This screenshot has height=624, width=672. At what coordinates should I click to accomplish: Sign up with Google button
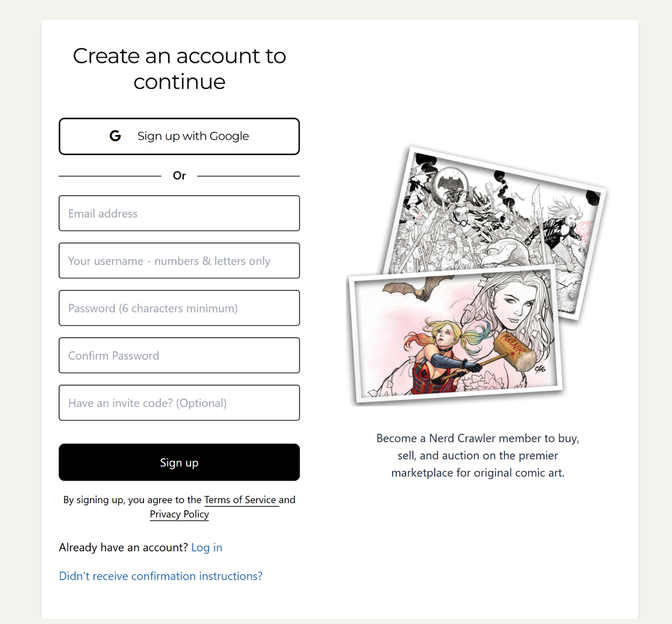[179, 136]
